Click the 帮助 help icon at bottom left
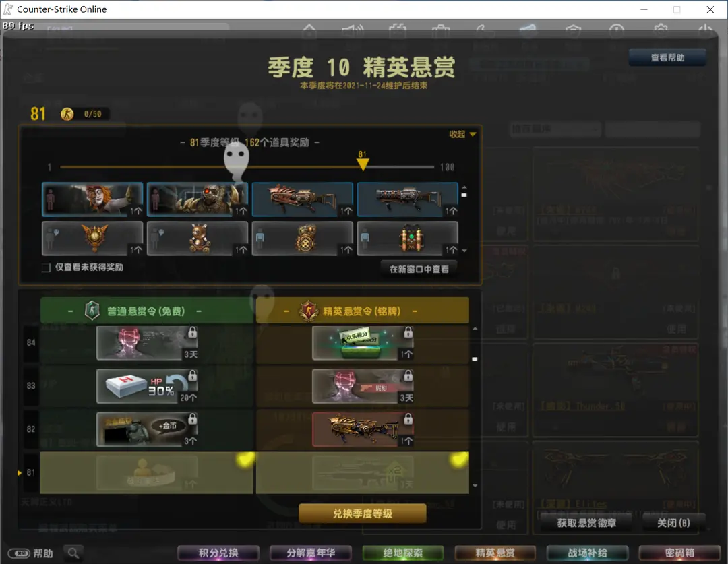728x564 pixels. point(30,553)
